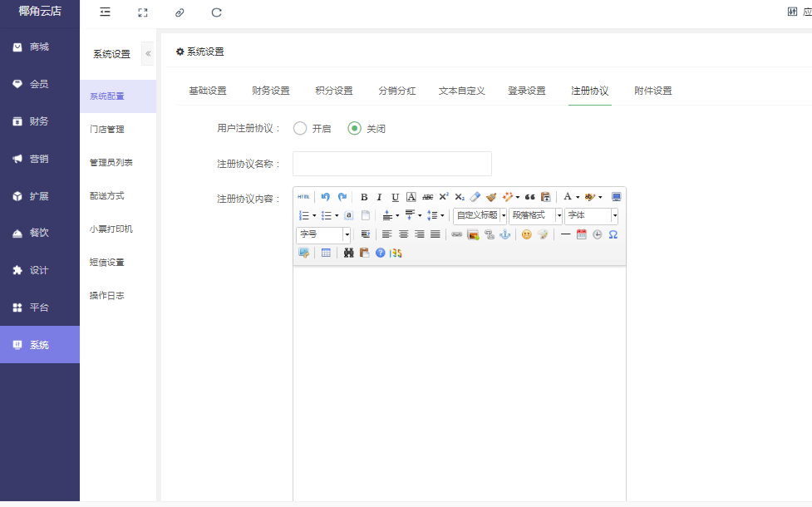Image resolution: width=812 pixels, height=507 pixels.
Task: Click the bold formatting icon in editor
Action: (364, 197)
